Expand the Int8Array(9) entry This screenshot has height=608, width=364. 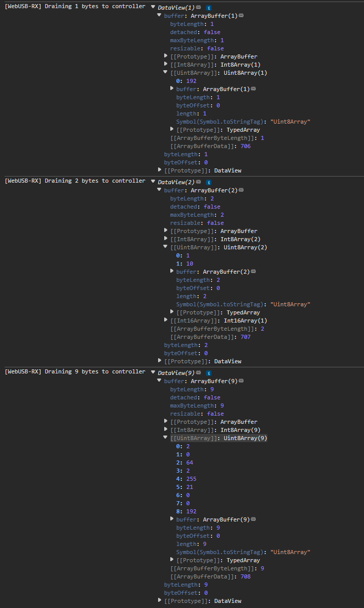[x=166, y=430]
